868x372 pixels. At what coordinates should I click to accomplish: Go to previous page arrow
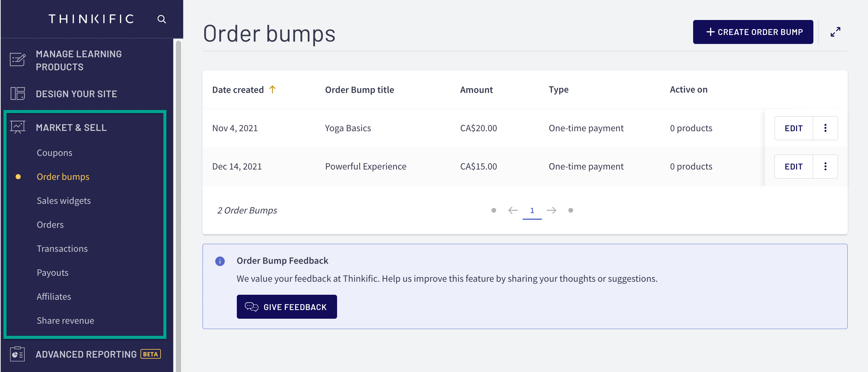coord(513,210)
